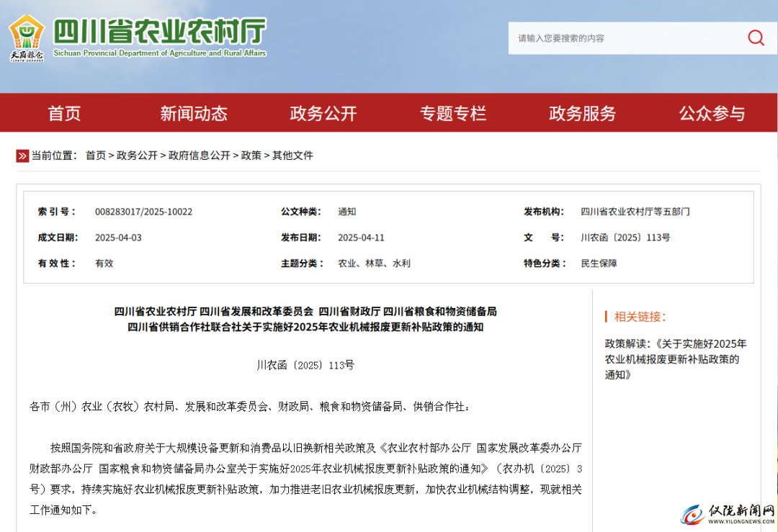Click the bold document title heading
The width and height of the screenshot is (778, 532).
(305, 320)
